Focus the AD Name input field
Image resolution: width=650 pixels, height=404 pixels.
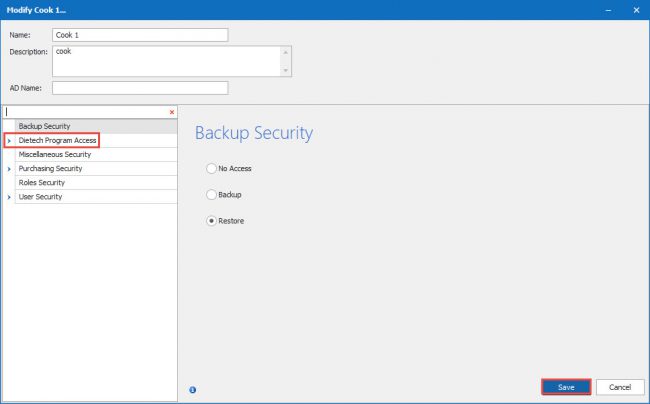point(140,88)
